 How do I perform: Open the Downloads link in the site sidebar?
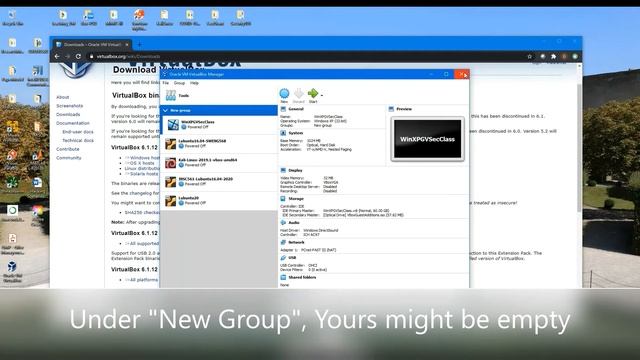pos(68,114)
